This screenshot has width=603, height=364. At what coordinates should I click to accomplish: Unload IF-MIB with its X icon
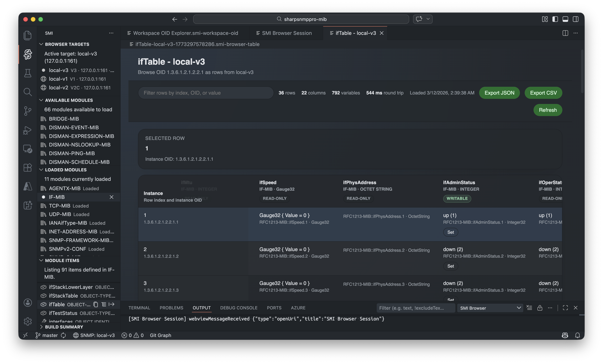(111, 197)
